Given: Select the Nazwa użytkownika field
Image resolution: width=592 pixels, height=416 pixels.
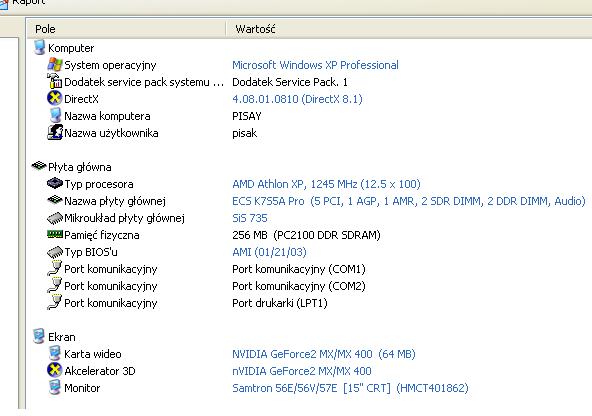Looking at the screenshot, I should (x=111, y=133).
